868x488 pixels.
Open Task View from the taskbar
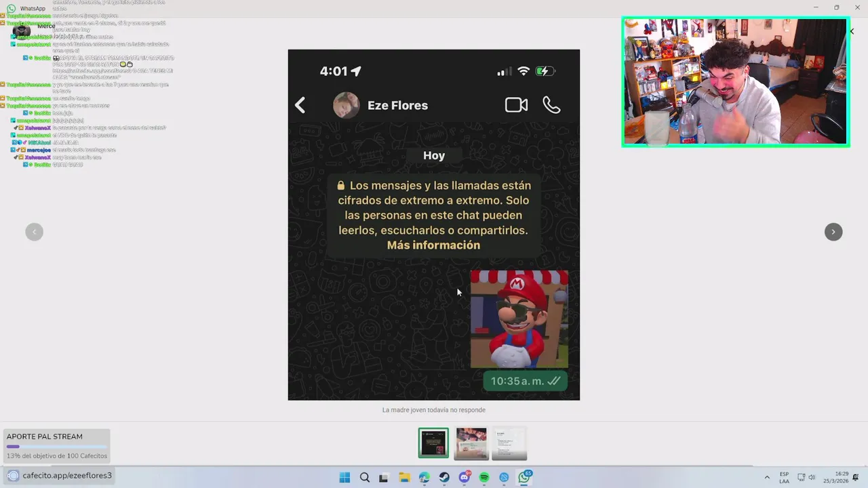384,477
